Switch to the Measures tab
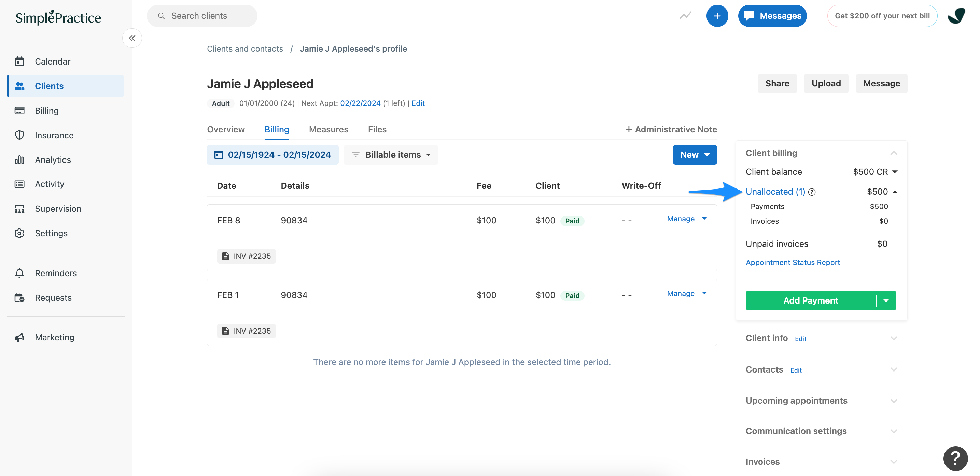980x476 pixels. [x=328, y=129]
